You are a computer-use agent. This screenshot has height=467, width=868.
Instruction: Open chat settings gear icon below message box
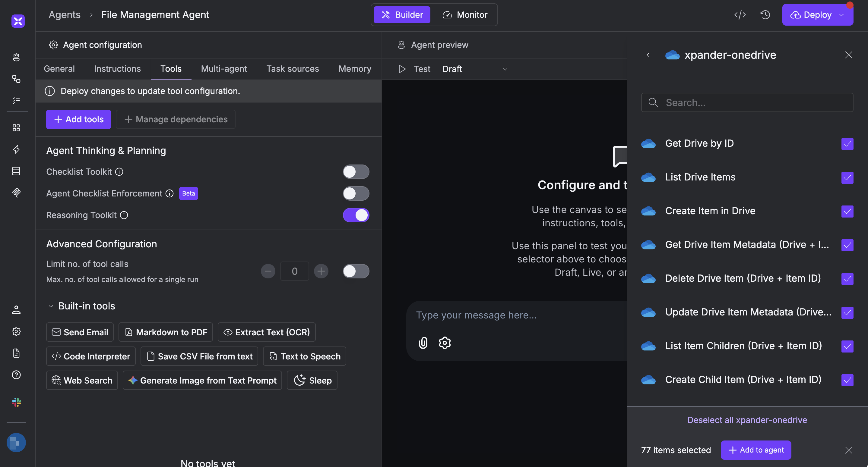445,343
